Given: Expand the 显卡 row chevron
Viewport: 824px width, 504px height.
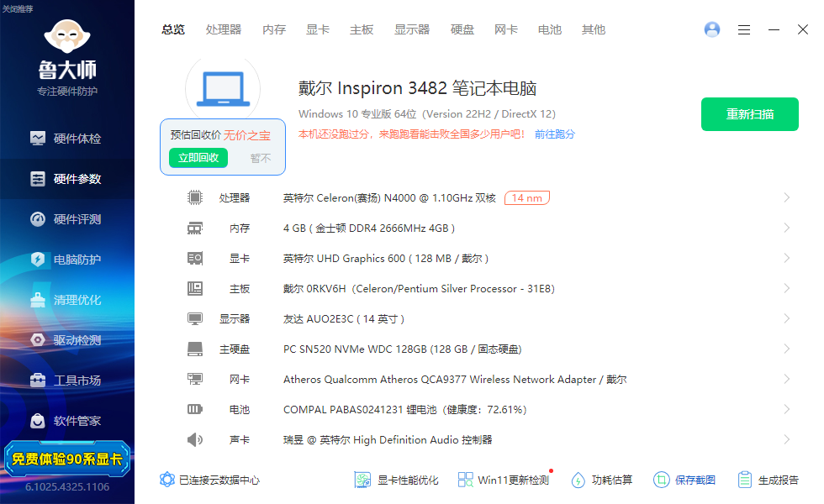Looking at the screenshot, I should (787, 259).
